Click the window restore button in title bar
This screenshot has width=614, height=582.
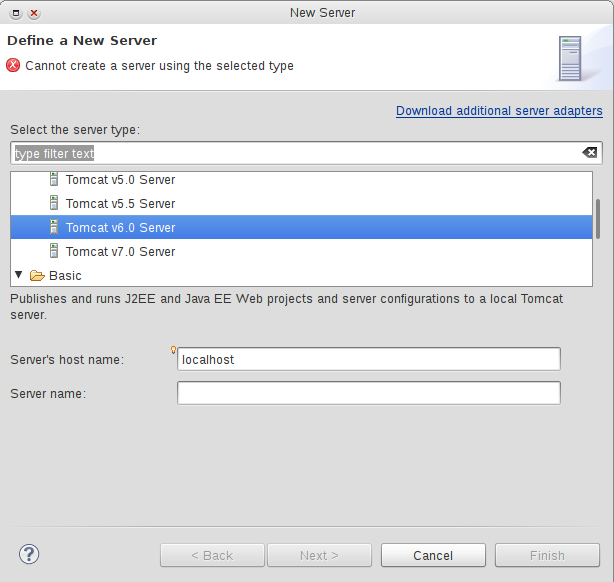16,13
